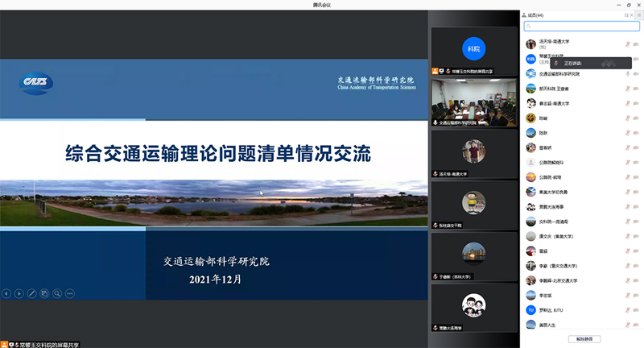Open the see-all-slides icon in slideshow toolbar
This screenshot has height=348, width=644.
(44, 293)
